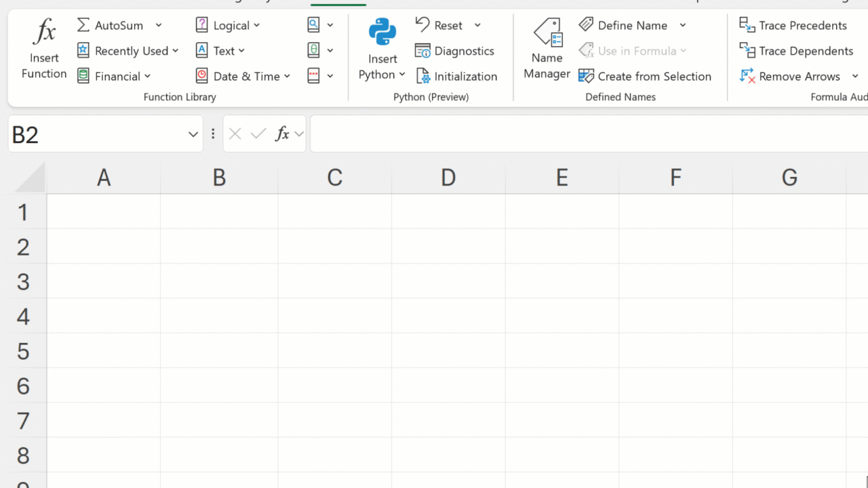Expand the Name Box dropdown arrow
Image resolution: width=868 pixels, height=488 pixels.
tap(193, 134)
